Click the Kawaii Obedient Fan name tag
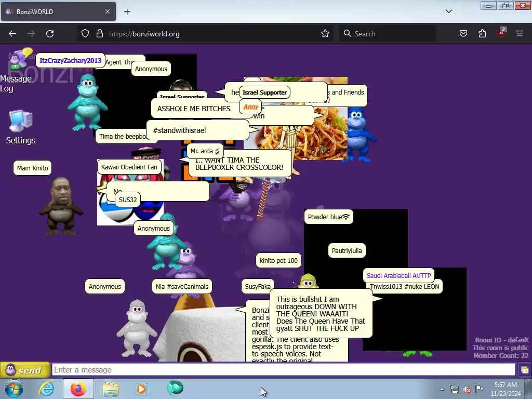 pyautogui.click(x=129, y=167)
